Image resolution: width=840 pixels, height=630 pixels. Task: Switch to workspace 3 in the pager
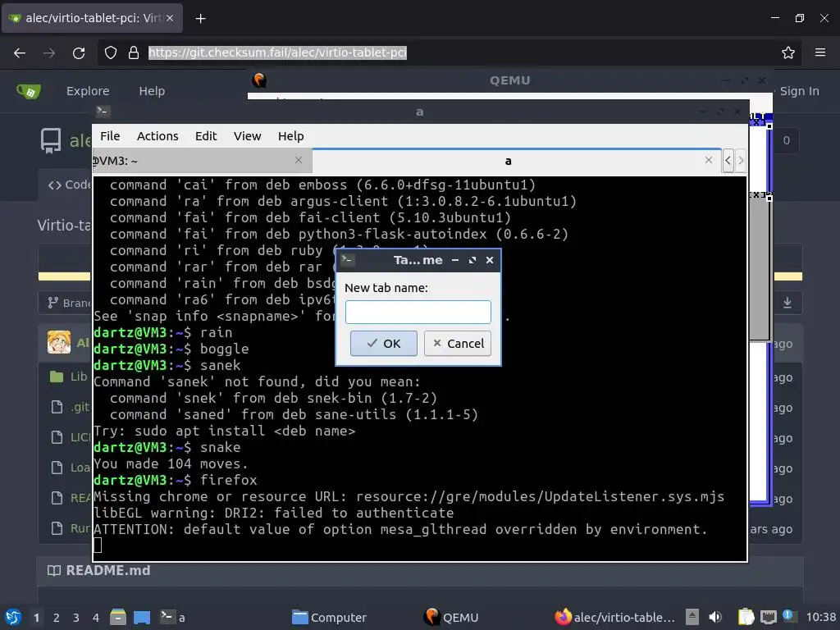point(76,618)
